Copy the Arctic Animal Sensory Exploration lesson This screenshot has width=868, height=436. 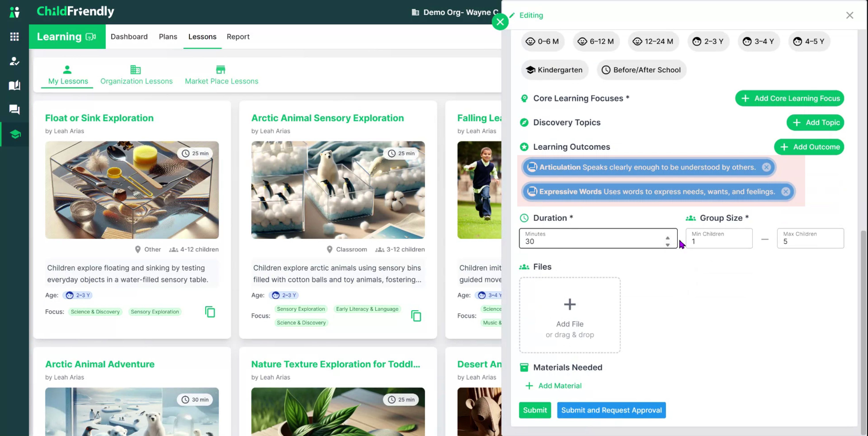[416, 316]
